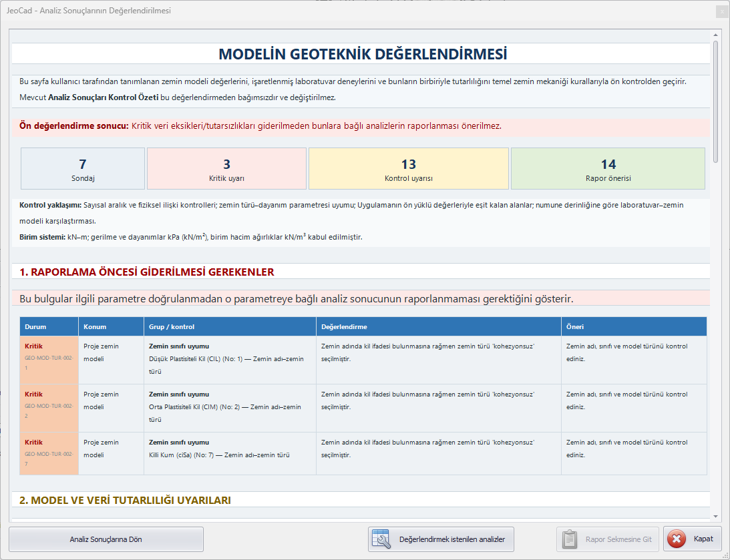Click the Durum column header
The width and height of the screenshot is (730, 560).
tap(49, 326)
